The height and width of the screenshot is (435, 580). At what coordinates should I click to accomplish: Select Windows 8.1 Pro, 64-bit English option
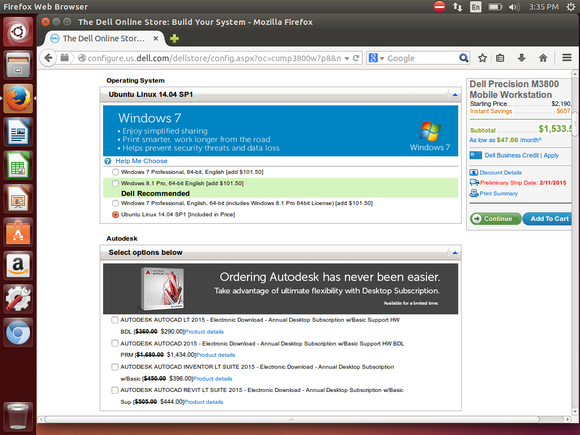click(115, 183)
